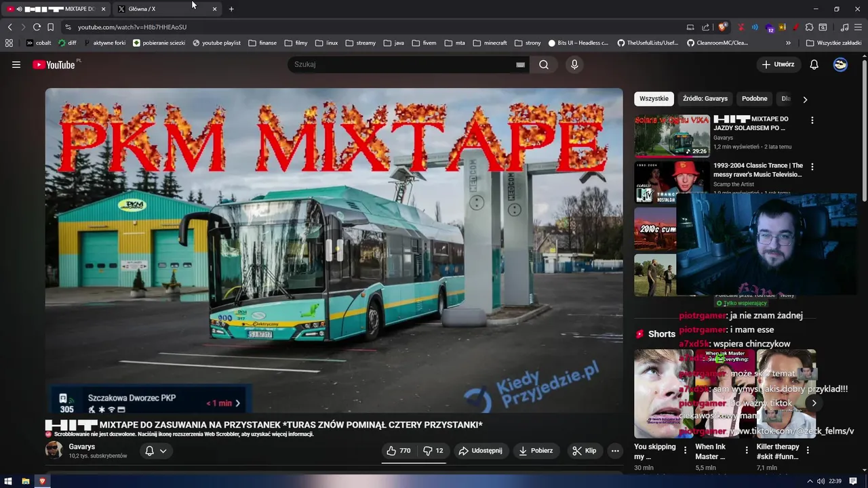Reload the page in browser toolbar
The image size is (868, 488).
pos(37,27)
